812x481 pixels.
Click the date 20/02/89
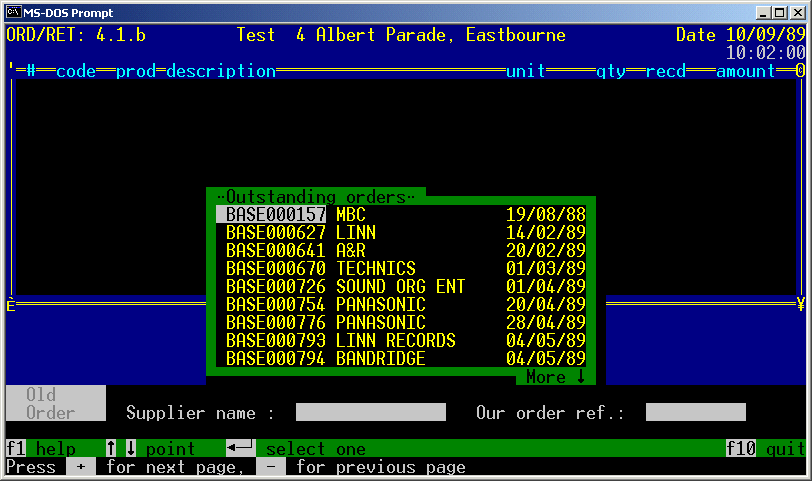click(546, 251)
